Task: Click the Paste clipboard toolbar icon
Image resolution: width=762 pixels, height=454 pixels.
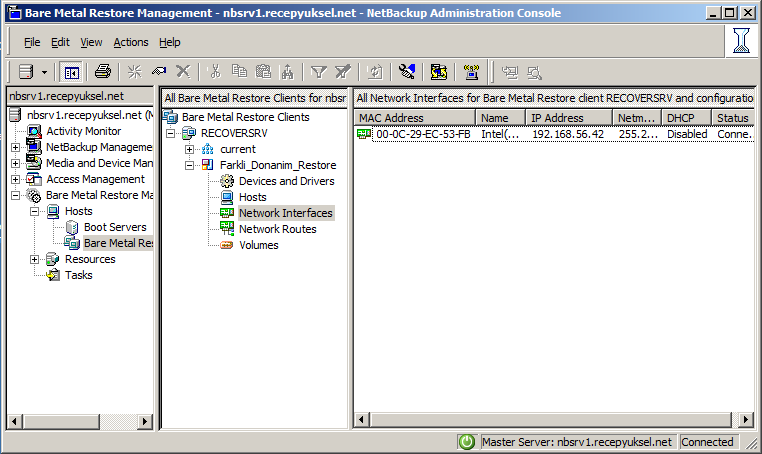Action: click(263, 72)
